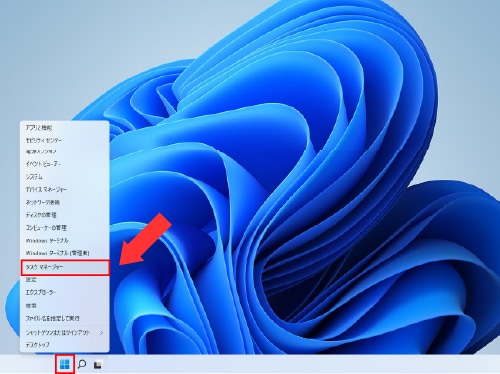Choose ファイル名を指定して実行 entry
The height and width of the screenshot is (374, 500).
tap(65, 318)
